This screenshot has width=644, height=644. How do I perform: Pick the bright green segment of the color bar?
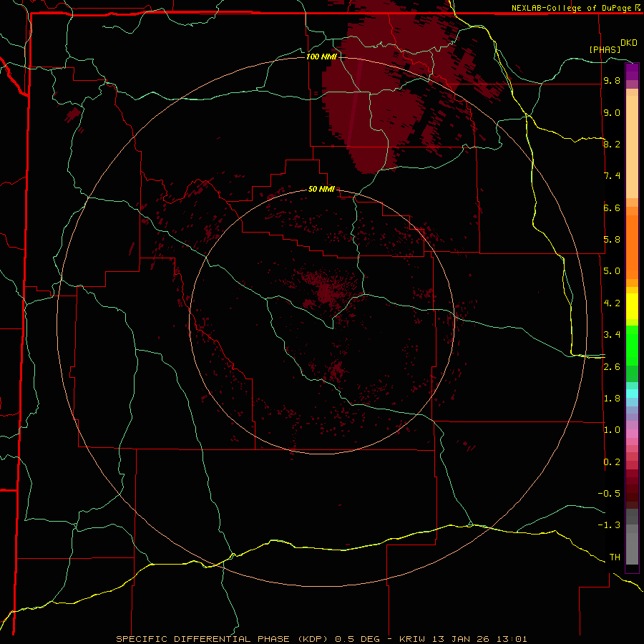[x=632, y=346]
